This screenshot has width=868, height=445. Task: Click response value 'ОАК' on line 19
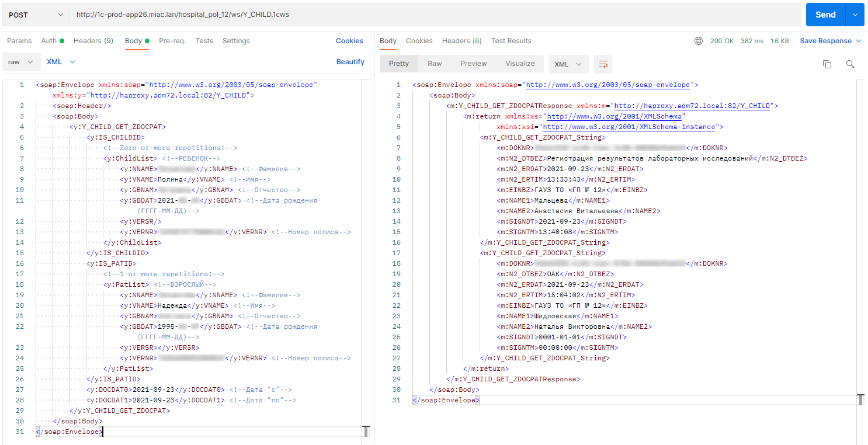553,274
